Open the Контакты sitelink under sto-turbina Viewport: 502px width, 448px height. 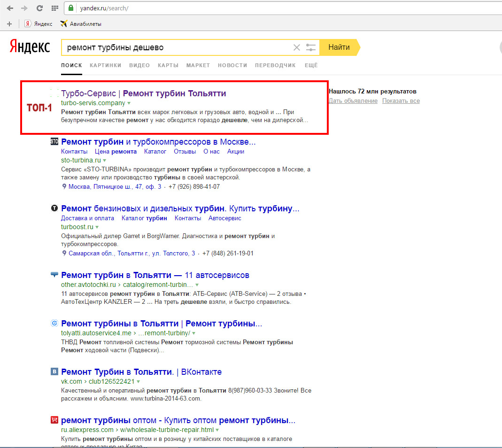click(74, 152)
